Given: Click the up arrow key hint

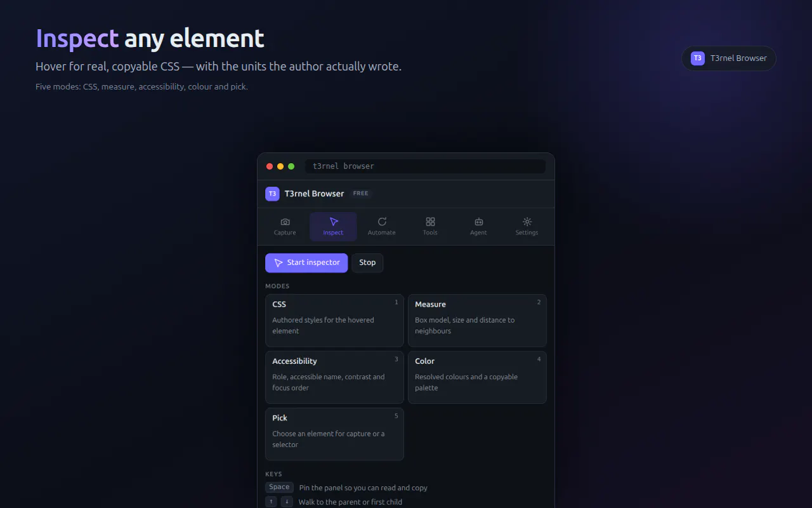Looking at the screenshot, I should click(272, 502).
